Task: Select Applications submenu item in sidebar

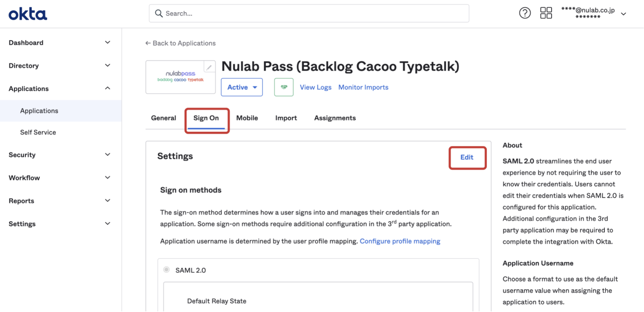Action: (x=61, y=111)
